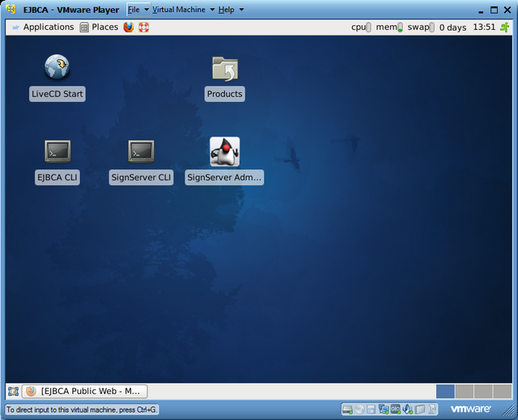
Task: Click the Show Desktop icon in the bottom panel
Action: (13, 392)
